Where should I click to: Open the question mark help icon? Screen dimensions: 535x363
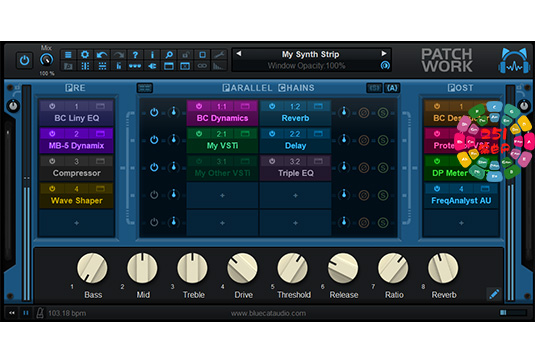pos(135,55)
